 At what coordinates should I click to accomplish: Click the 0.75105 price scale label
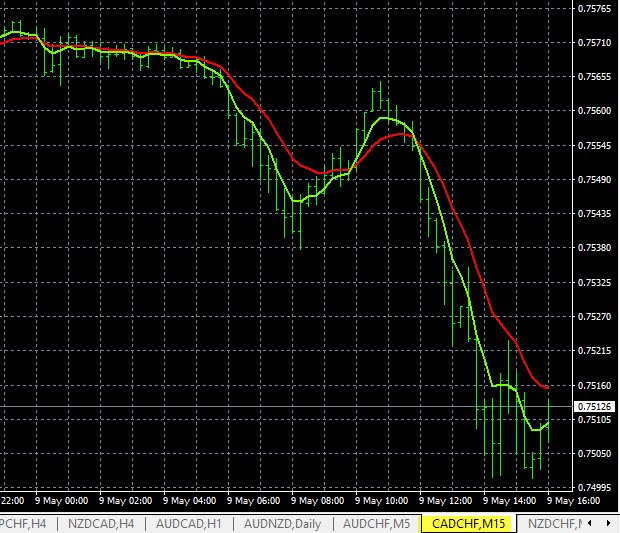(x=594, y=420)
